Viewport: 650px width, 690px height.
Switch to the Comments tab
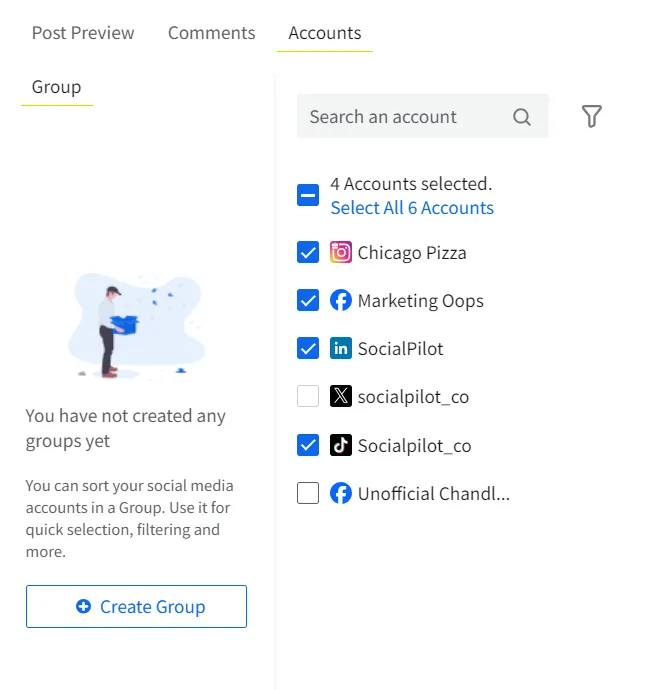[x=211, y=33]
